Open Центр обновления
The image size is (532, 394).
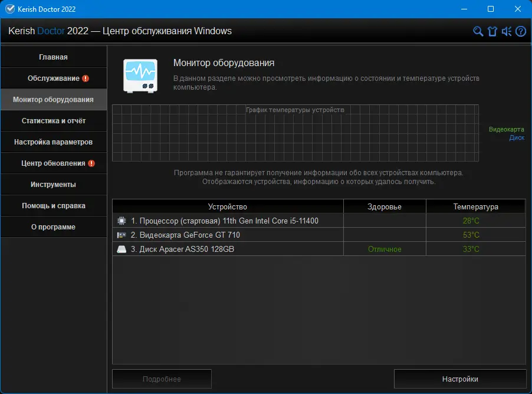[54, 163]
